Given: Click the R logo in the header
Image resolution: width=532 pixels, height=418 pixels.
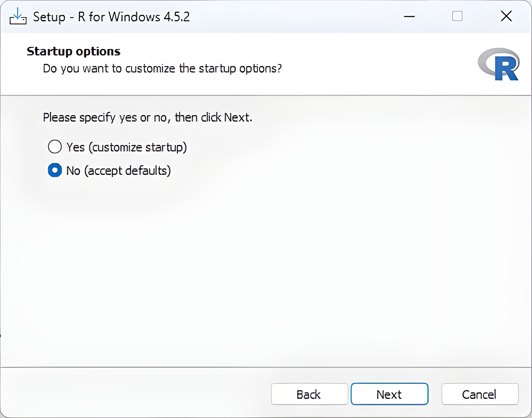Looking at the screenshot, I should 499,64.
